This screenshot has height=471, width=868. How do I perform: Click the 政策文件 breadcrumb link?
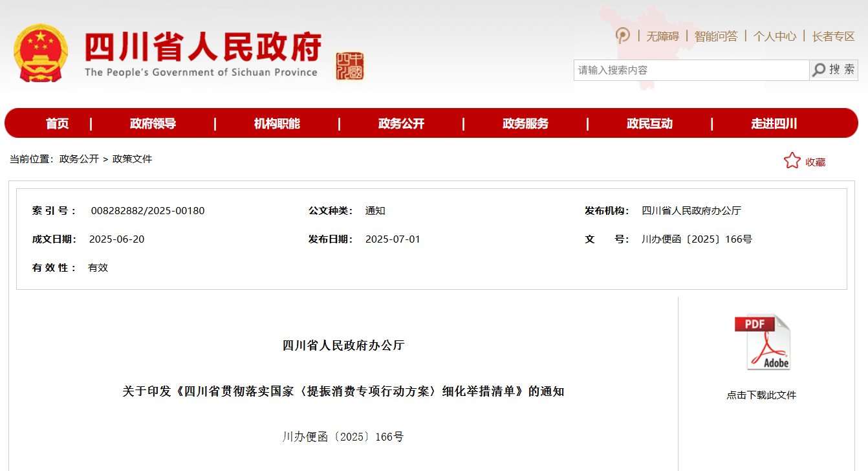[133, 159]
